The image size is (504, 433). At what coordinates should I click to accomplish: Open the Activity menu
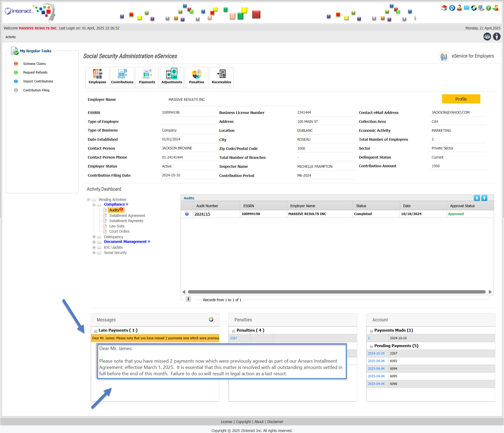pyautogui.click(x=10, y=37)
